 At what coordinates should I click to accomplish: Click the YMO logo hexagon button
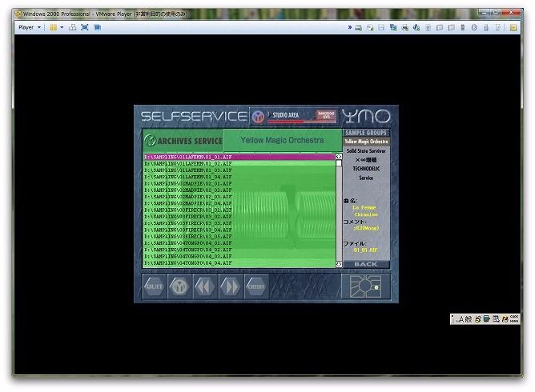(x=180, y=286)
